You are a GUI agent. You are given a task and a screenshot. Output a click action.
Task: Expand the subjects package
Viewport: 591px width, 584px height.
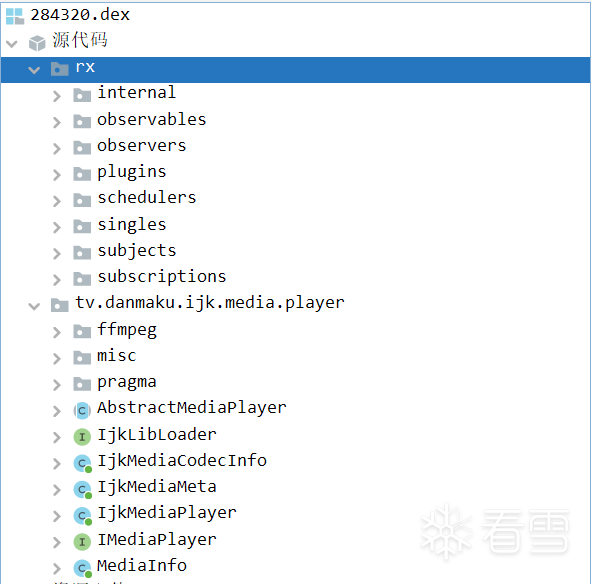point(57,253)
